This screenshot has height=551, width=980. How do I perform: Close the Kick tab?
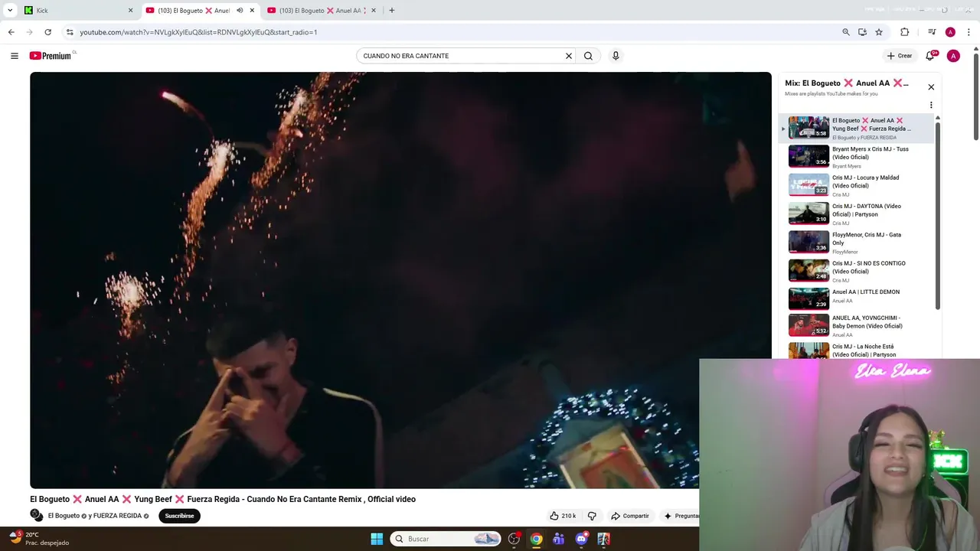point(130,11)
